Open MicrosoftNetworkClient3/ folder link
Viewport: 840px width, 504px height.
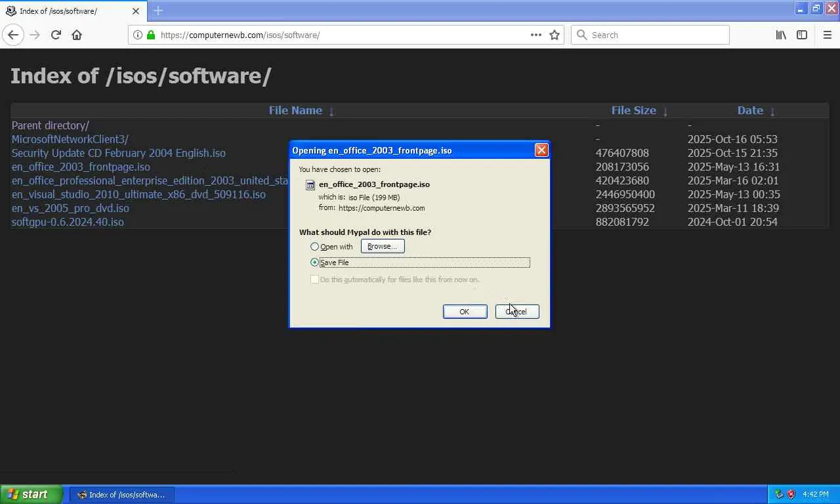[70, 139]
